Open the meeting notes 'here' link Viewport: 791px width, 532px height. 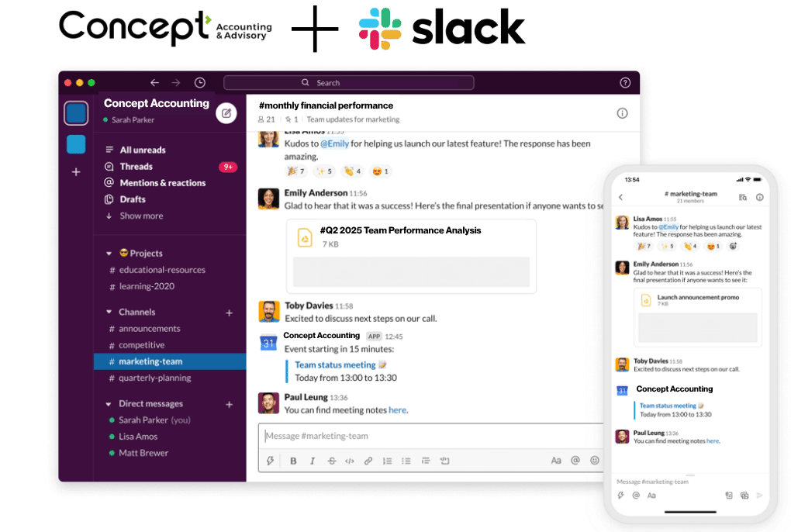(x=397, y=410)
